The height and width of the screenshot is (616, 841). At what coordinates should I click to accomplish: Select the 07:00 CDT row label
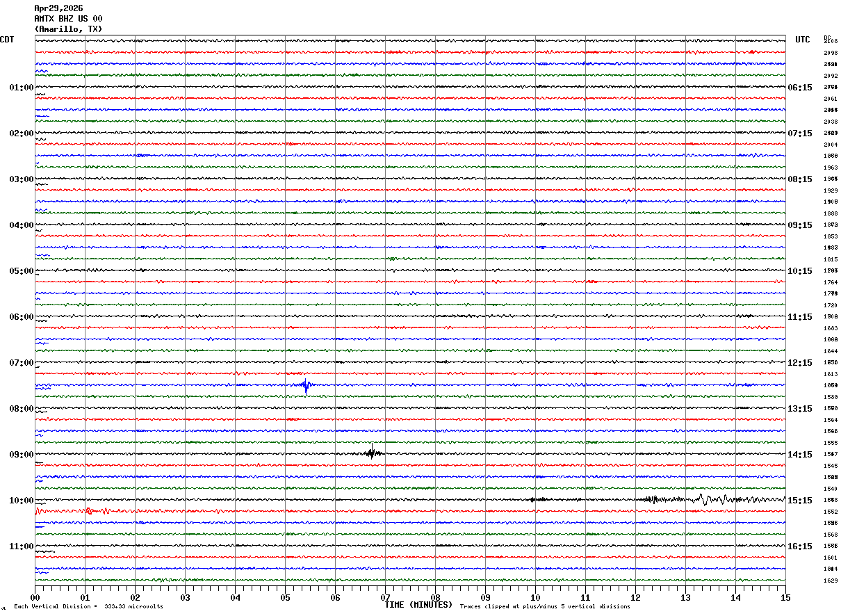(21, 363)
